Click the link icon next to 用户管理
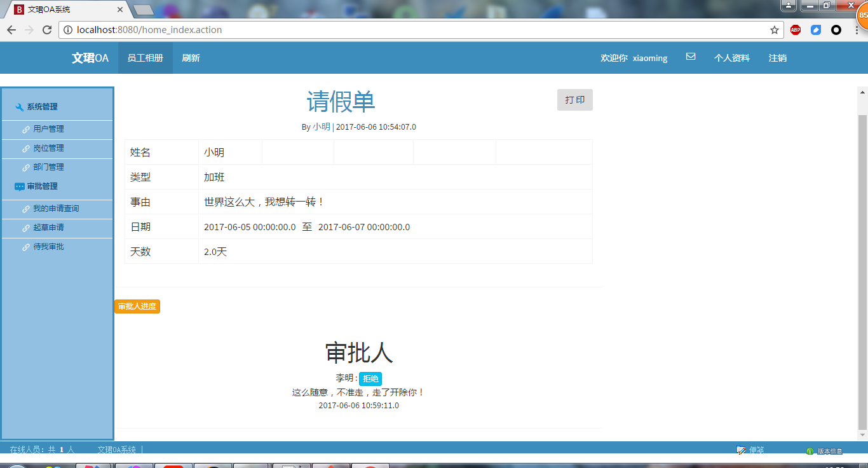 point(26,129)
